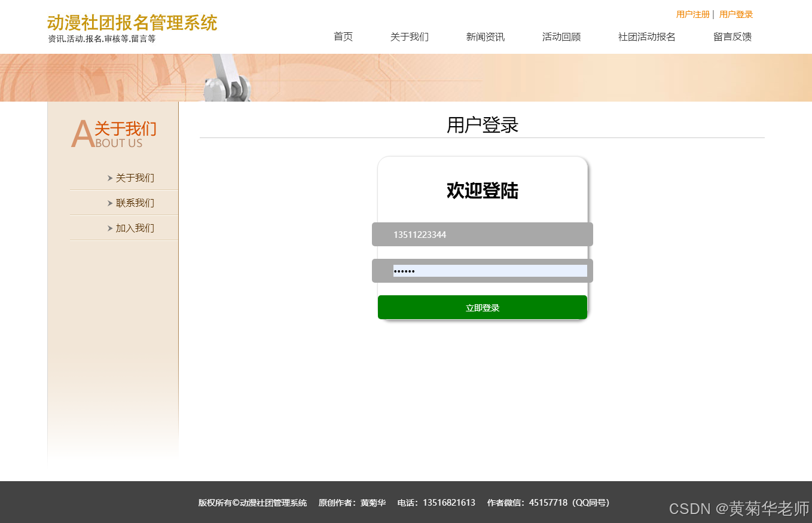Click the 欢迎登陆 heading
Viewport: 812px width, 523px height.
483,191
